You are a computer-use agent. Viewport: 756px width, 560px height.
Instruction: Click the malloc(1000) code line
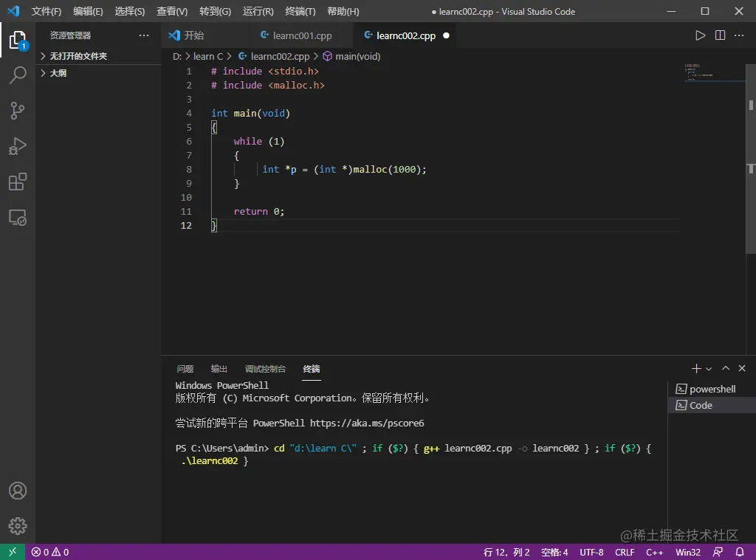[344, 169]
